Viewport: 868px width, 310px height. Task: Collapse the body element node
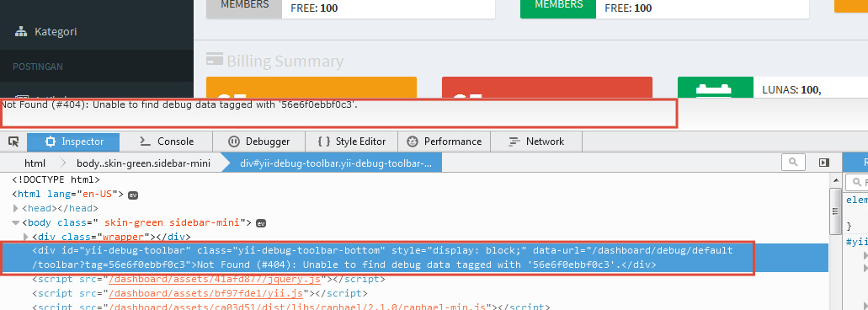(x=15, y=223)
